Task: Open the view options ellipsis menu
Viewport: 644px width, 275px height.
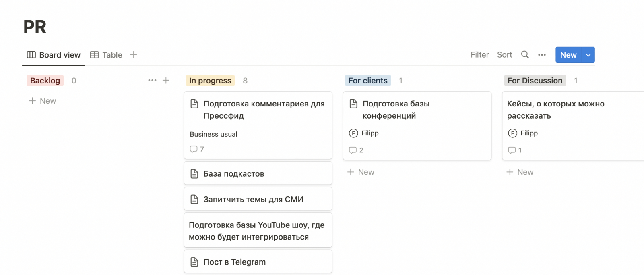Action: click(542, 55)
